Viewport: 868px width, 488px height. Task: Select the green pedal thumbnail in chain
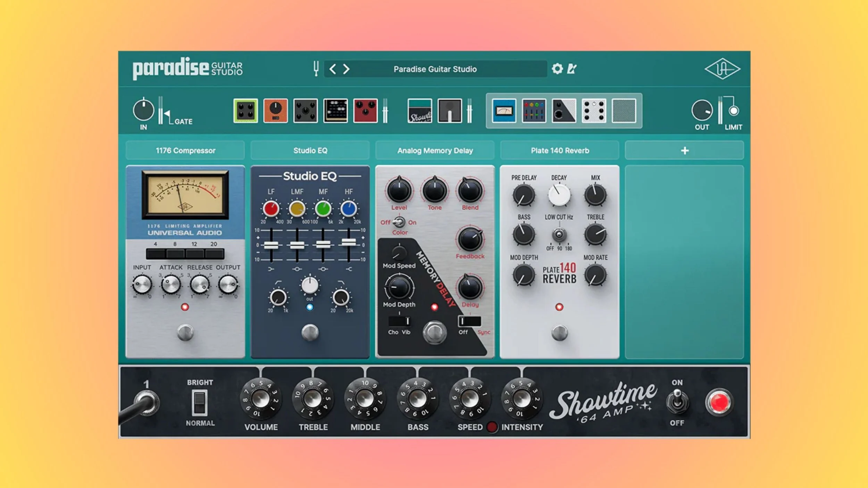click(x=245, y=111)
